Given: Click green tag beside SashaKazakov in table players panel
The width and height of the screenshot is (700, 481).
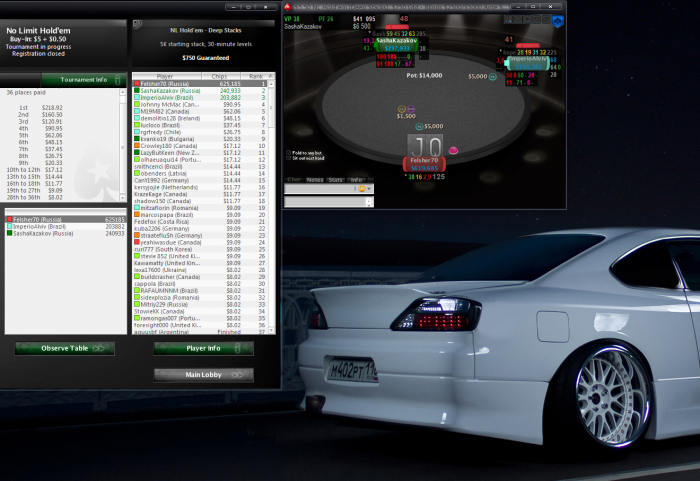Looking at the screenshot, I should 9,233.
